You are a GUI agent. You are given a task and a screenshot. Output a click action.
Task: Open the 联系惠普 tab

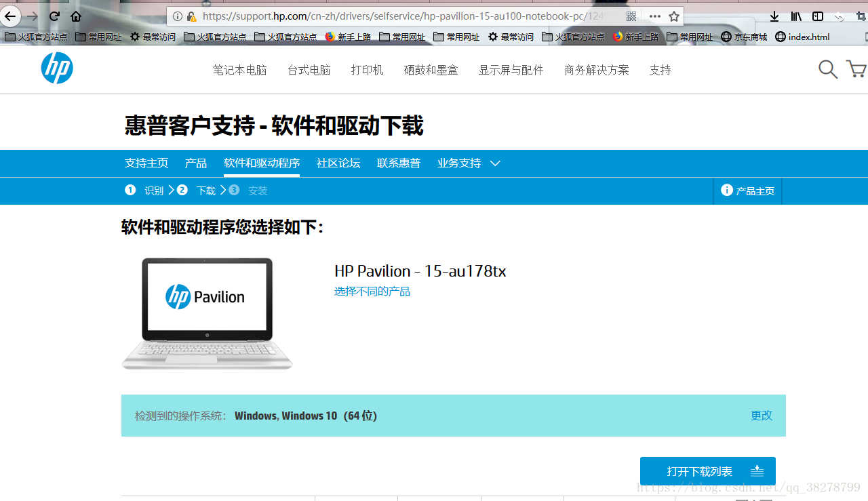(399, 163)
